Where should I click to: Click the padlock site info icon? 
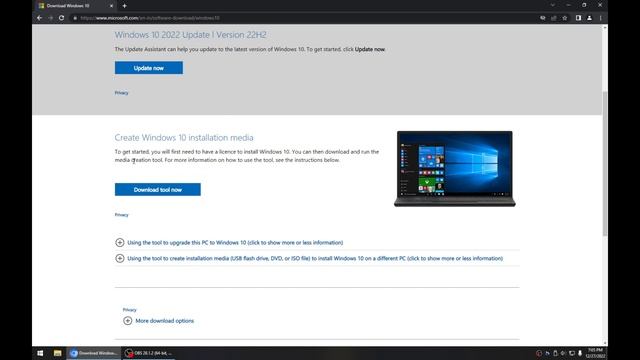(75, 18)
